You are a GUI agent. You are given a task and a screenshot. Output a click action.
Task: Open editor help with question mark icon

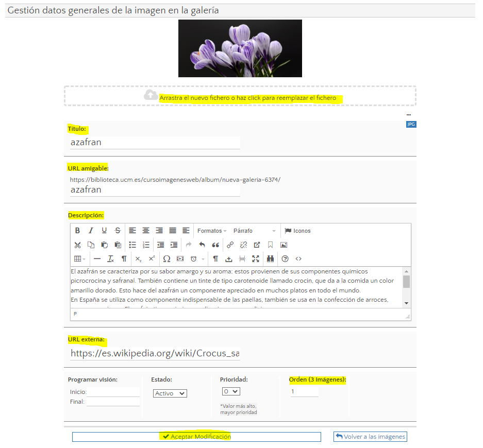click(x=285, y=259)
